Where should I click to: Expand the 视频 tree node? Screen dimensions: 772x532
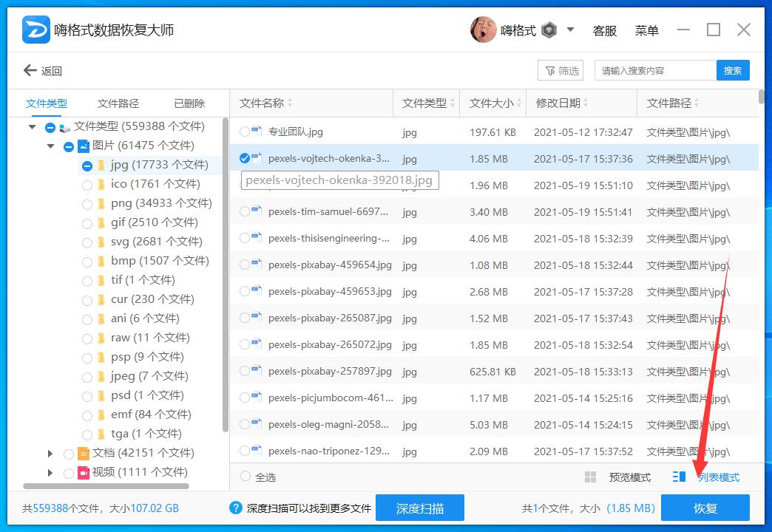[50, 472]
